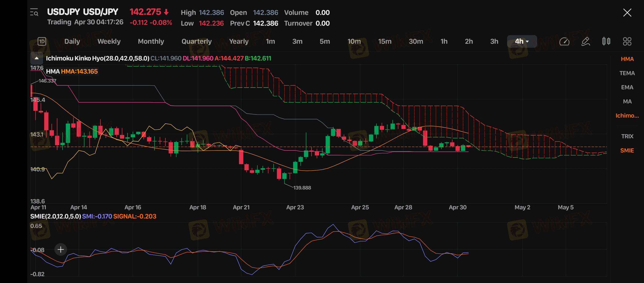Screen dimensions: 644x283
Task: Open the 4h timeframe dropdown
Action: [522, 41]
